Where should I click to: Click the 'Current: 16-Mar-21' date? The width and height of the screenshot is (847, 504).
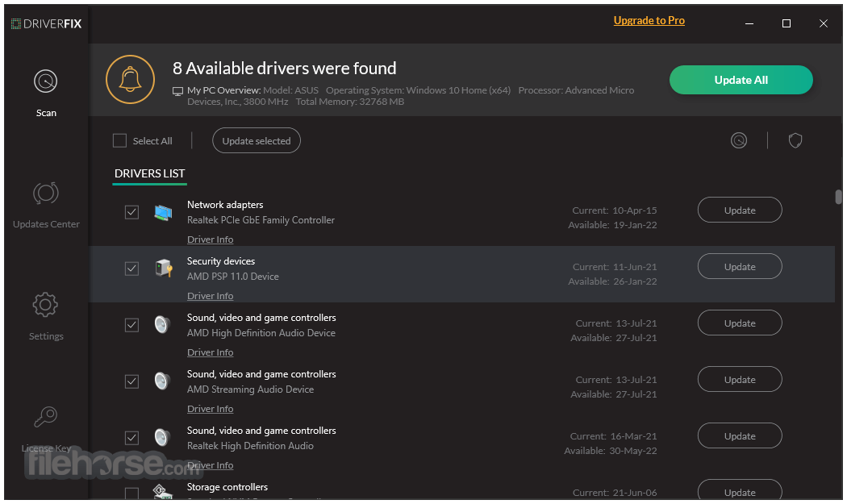(x=614, y=436)
